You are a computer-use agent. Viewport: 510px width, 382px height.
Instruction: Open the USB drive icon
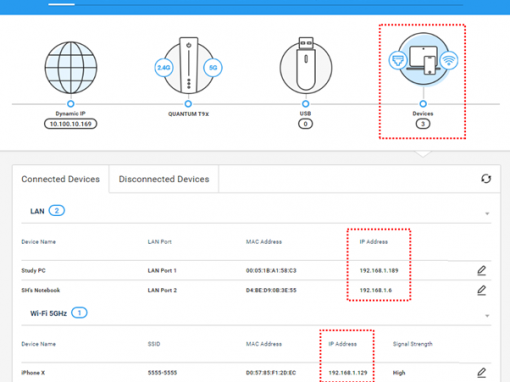click(x=306, y=66)
